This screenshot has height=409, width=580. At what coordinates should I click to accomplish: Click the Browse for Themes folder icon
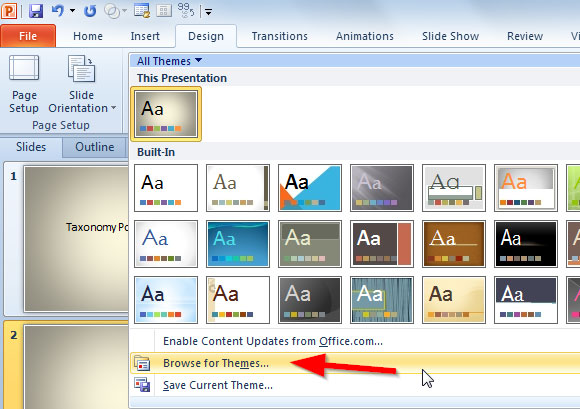(x=142, y=363)
